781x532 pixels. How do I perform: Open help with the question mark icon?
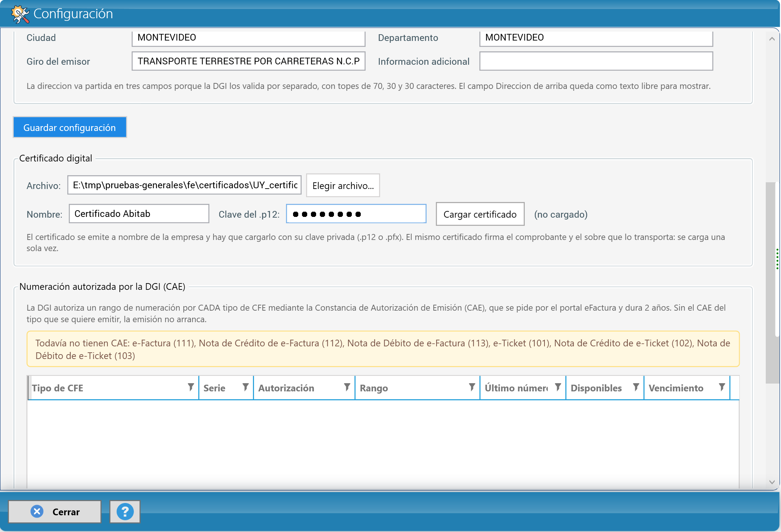[x=125, y=512]
